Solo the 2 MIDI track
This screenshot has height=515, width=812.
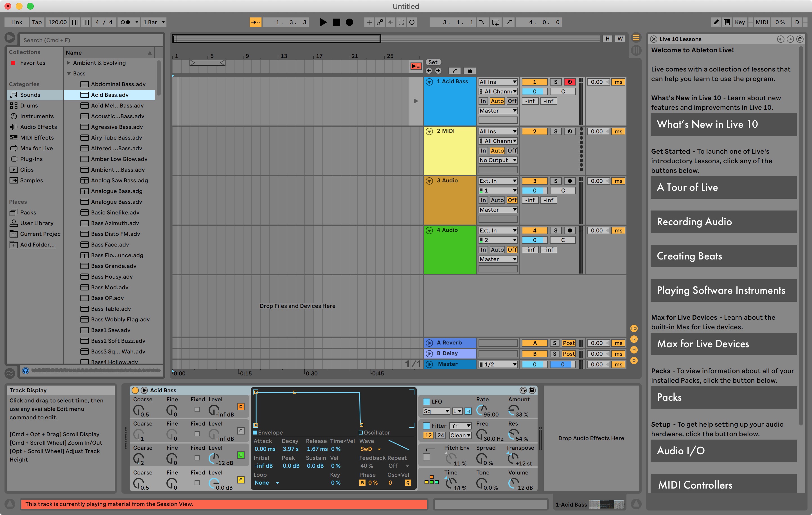555,132
